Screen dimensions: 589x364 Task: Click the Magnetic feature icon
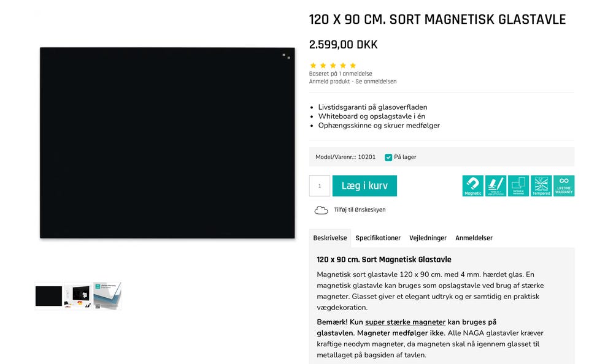(472, 186)
